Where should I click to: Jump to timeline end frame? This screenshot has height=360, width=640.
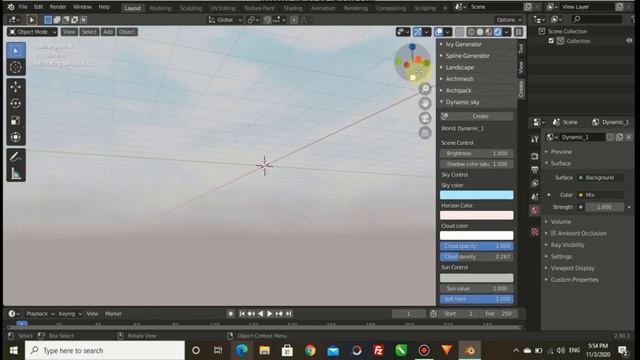288,313
